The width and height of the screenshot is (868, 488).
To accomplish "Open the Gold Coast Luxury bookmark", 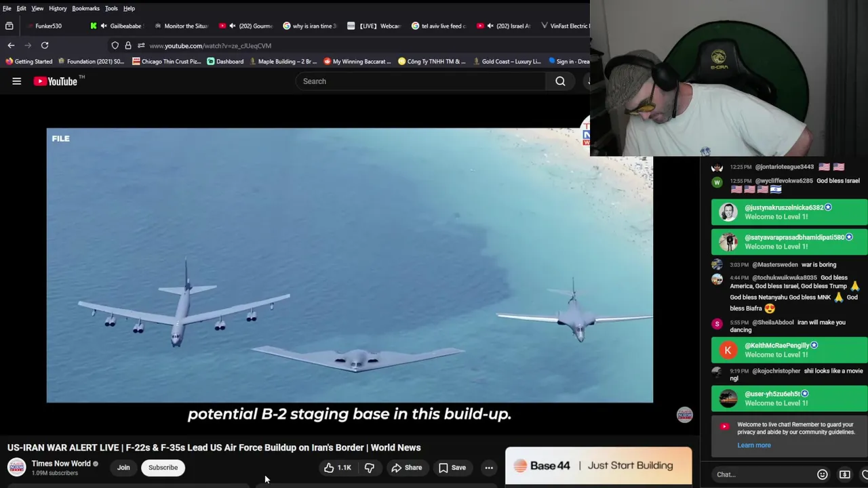I will coord(507,62).
